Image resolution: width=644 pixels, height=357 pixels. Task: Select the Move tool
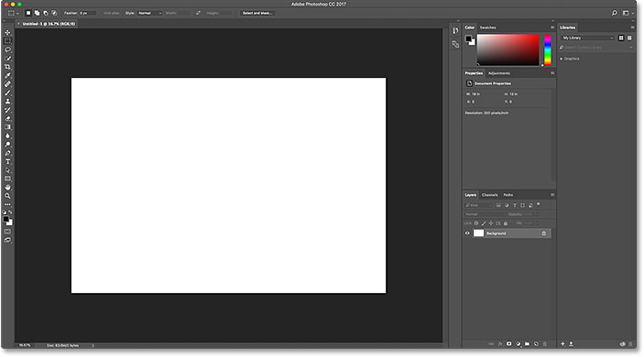[x=7, y=32]
